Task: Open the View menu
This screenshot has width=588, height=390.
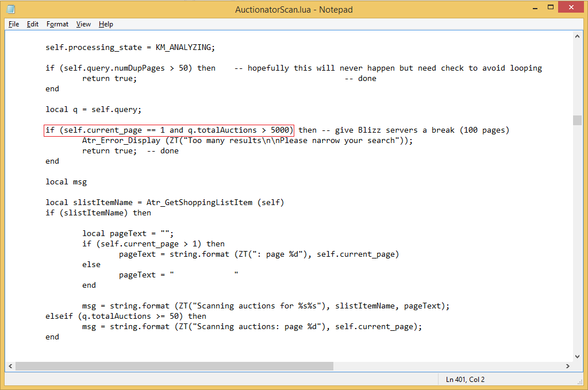Action: 83,24
